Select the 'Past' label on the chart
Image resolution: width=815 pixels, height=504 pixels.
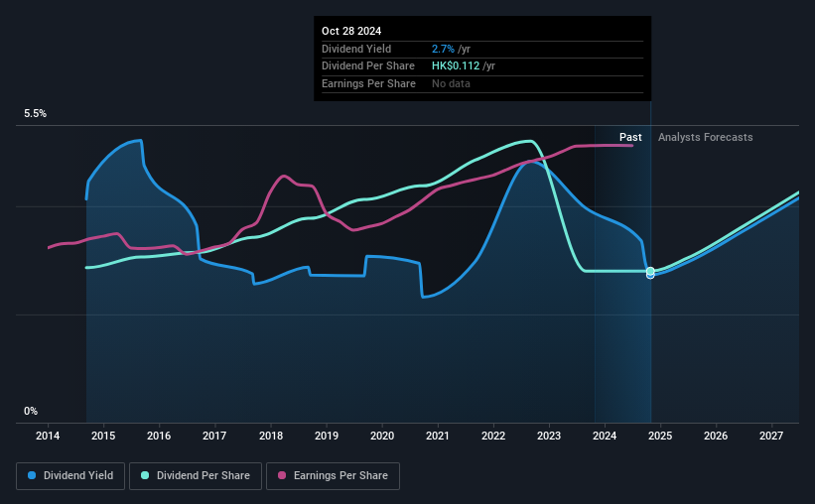click(x=630, y=137)
